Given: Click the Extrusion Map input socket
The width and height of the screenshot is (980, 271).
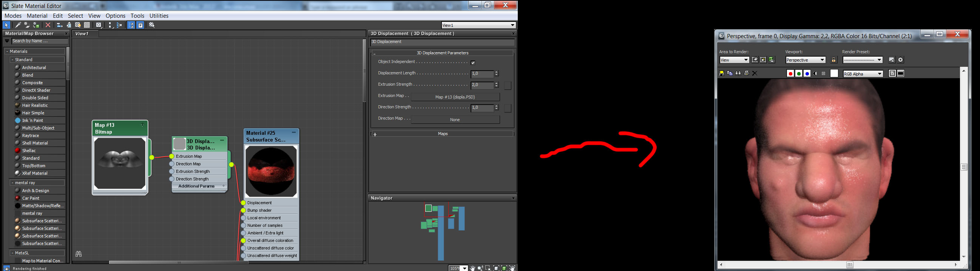Looking at the screenshot, I should [x=171, y=156].
